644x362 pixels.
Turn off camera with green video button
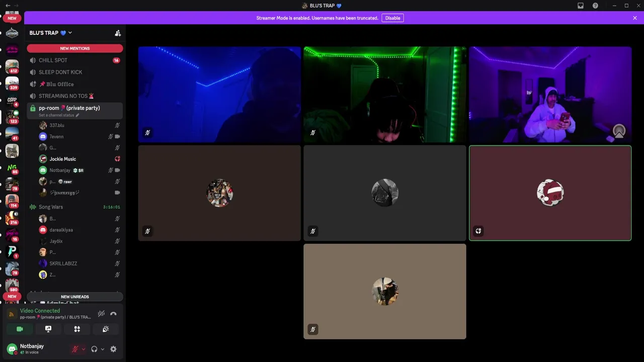pos(20,329)
